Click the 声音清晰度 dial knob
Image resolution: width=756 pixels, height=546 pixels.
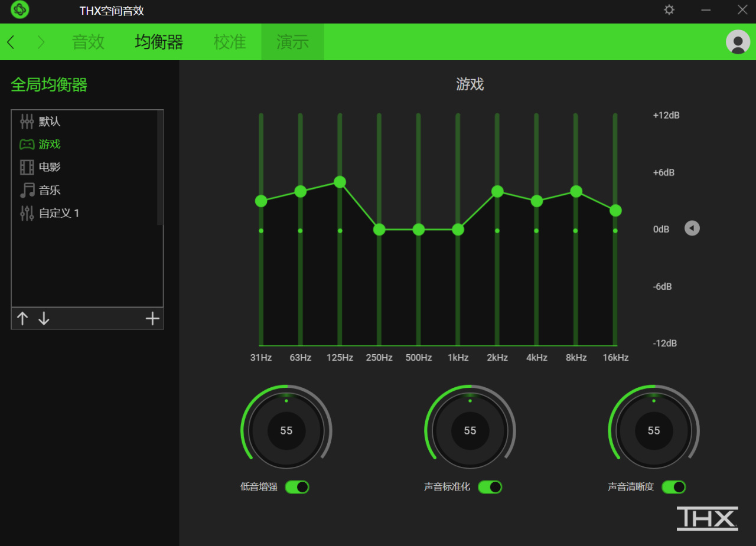click(654, 430)
